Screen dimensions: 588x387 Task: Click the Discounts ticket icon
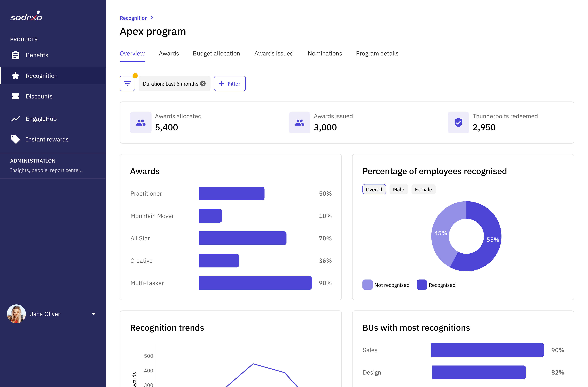point(15,96)
